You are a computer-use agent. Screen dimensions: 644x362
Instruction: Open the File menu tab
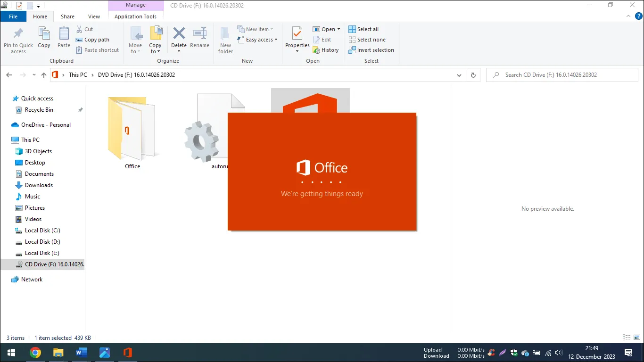[x=13, y=16]
